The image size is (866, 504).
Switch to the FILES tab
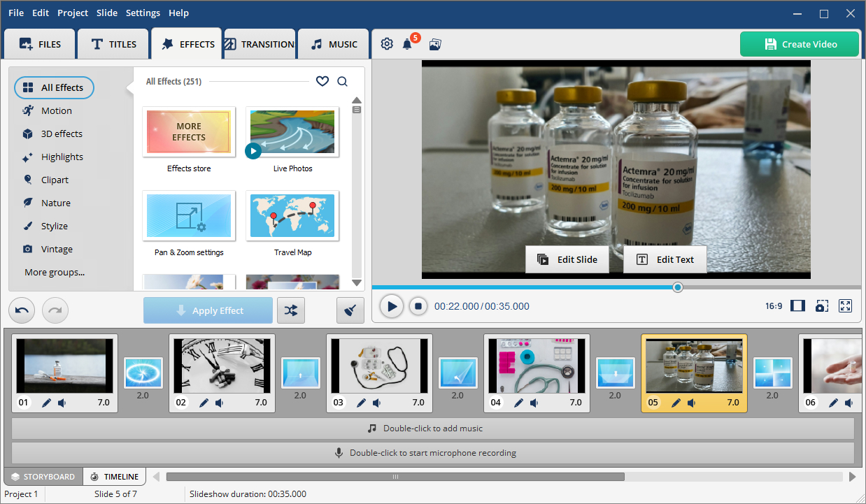tap(40, 44)
